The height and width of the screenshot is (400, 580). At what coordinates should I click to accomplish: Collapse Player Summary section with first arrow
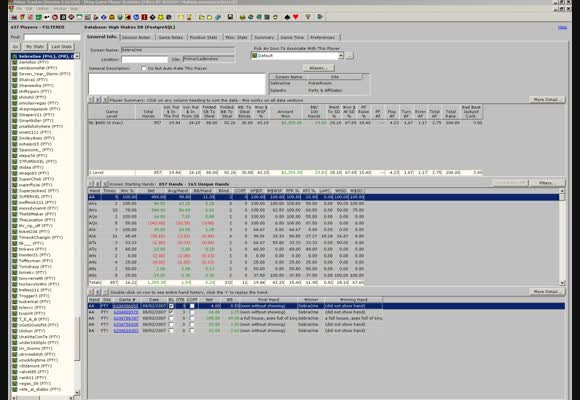click(91, 100)
